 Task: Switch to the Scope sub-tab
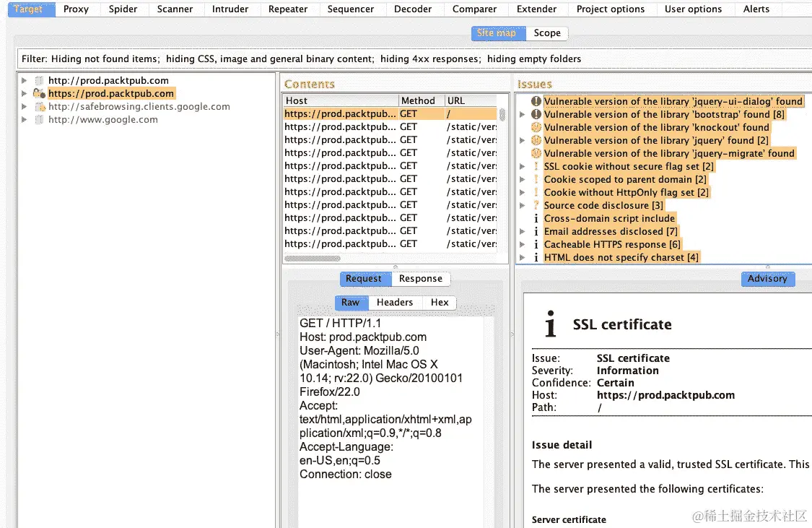point(547,33)
